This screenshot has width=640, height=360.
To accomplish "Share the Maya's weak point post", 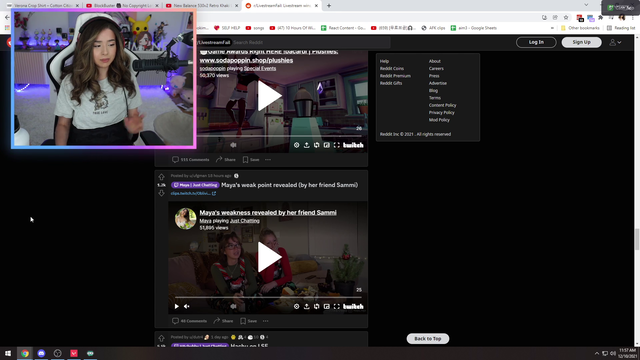I will click(224, 321).
